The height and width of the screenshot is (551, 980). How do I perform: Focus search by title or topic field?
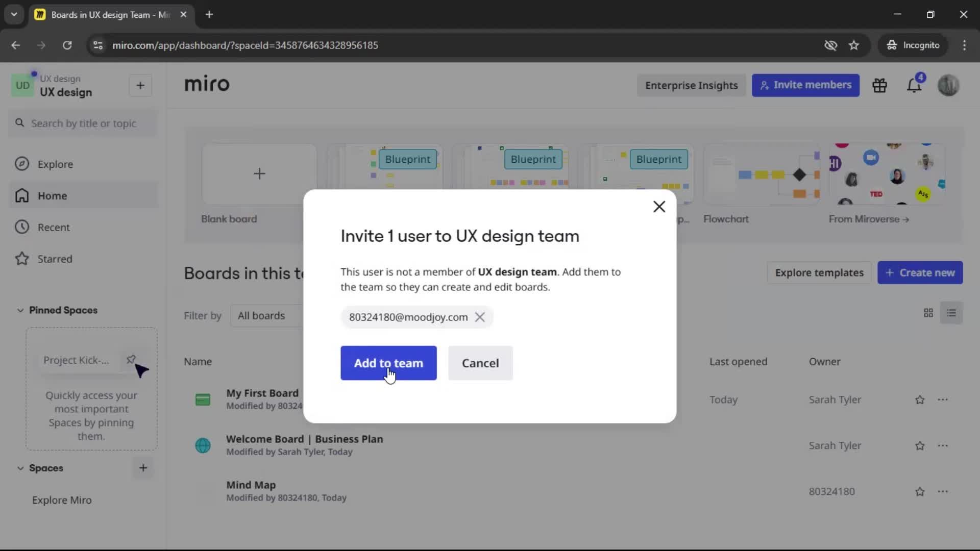[x=83, y=123]
